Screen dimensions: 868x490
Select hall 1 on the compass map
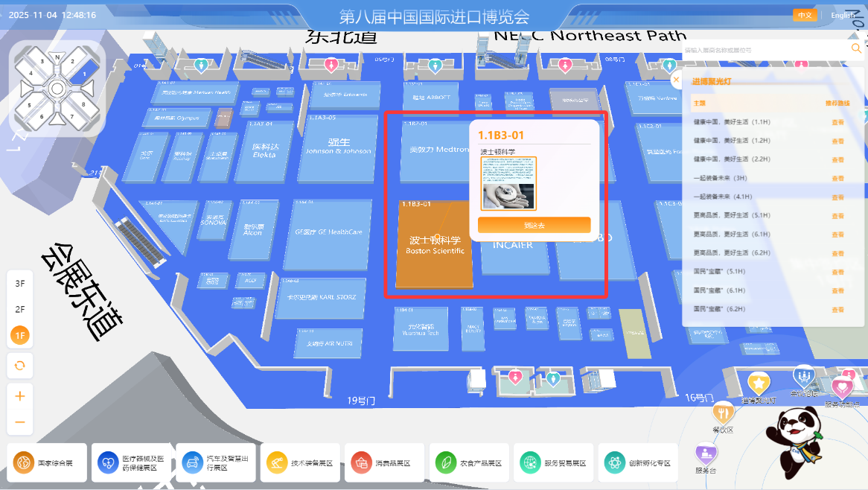[86, 74]
